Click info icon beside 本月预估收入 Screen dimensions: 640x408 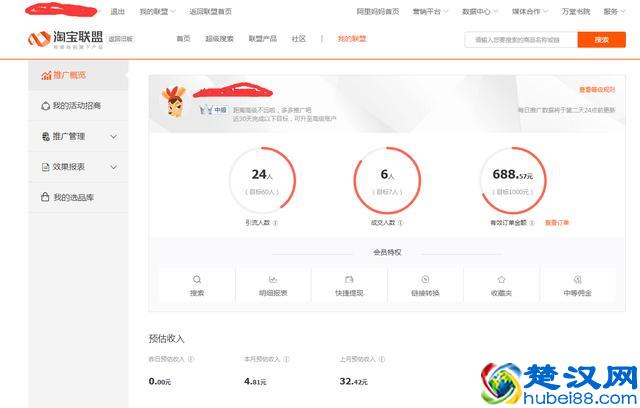click(286, 359)
